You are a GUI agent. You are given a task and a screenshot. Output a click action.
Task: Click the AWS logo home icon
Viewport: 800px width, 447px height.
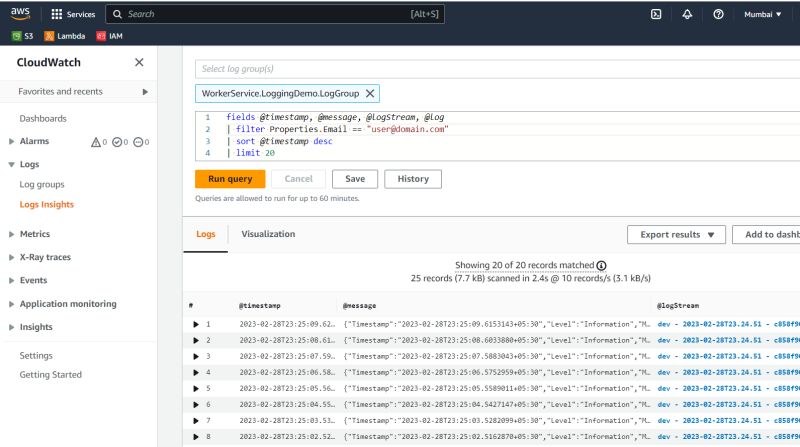pos(20,14)
